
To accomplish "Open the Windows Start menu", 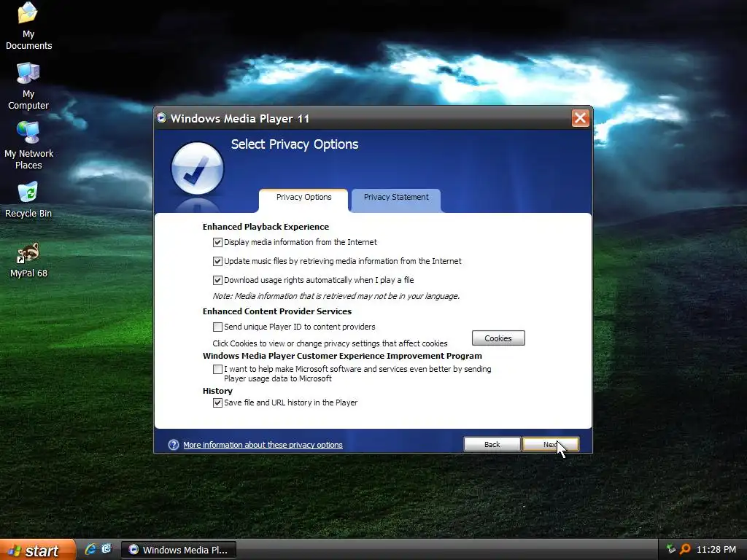I will click(x=38, y=550).
